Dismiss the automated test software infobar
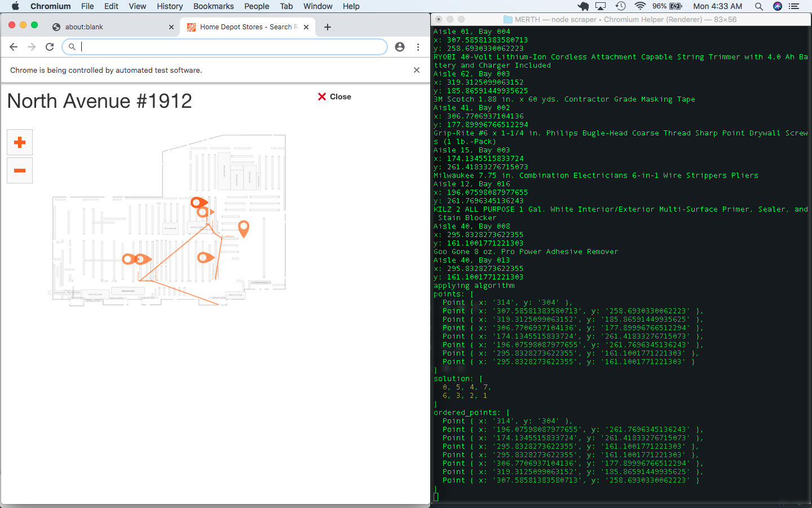The width and height of the screenshot is (812, 508). [x=417, y=70]
